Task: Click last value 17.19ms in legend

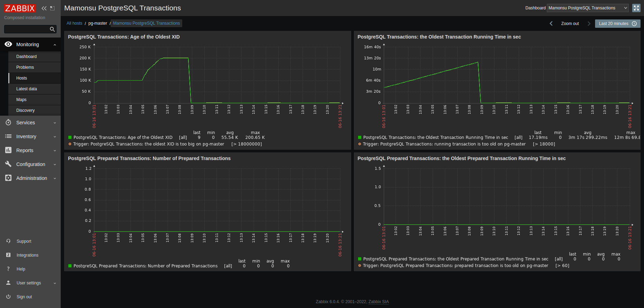Action: pyautogui.click(x=538, y=138)
